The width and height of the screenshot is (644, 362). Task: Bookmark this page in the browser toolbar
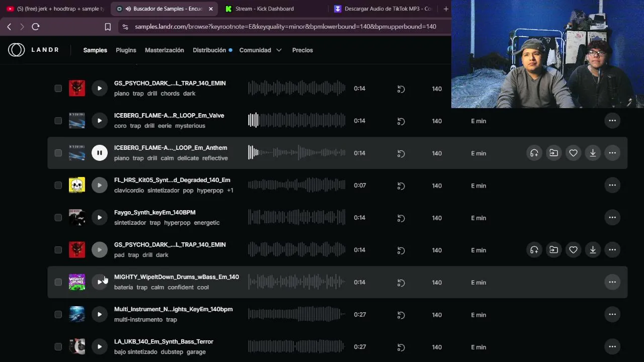point(108,27)
